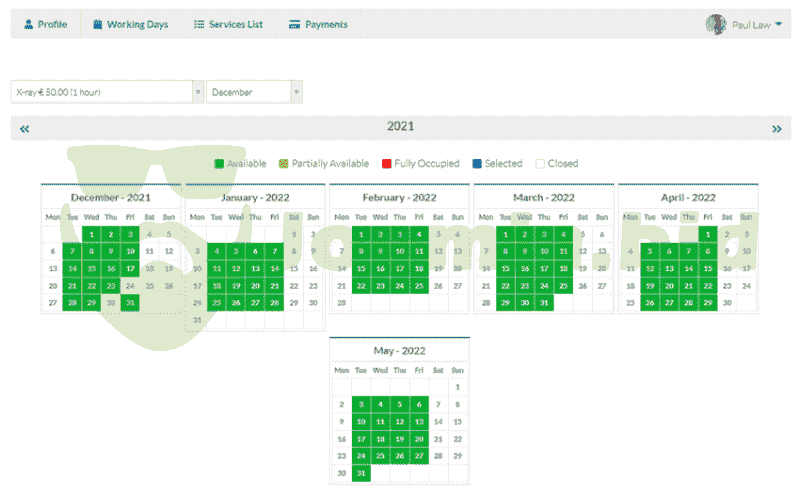Screen dimensions: 800x494
Task: Click the Payments card icon
Action: (294, 24)
